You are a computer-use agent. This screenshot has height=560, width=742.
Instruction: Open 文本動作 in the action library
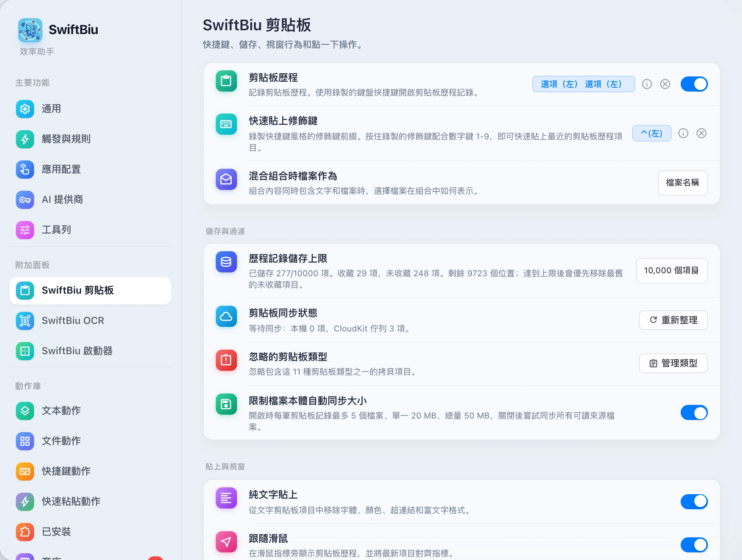(90, 411)
